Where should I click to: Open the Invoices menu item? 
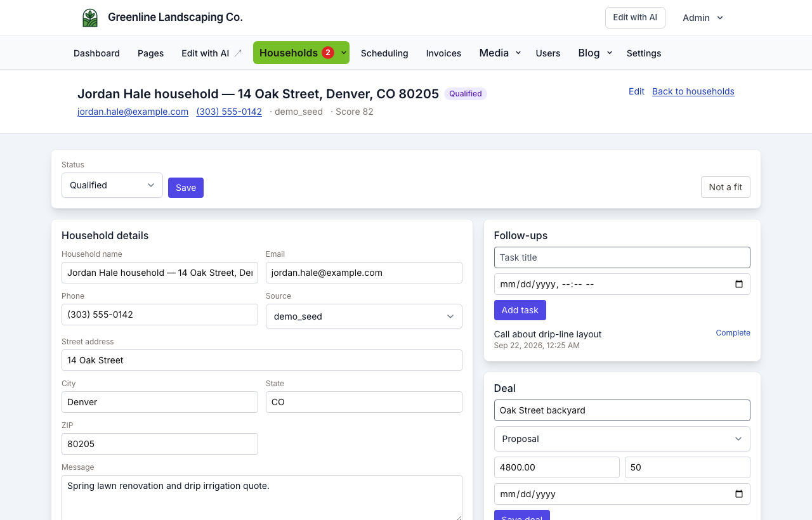(443, 53)
